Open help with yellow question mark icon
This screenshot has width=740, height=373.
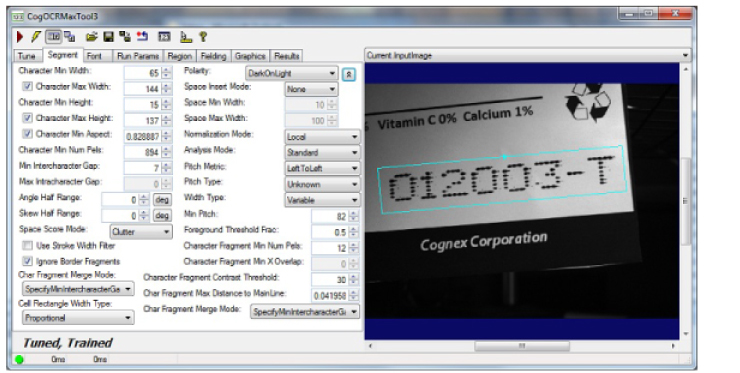click(x=203, y=36)
